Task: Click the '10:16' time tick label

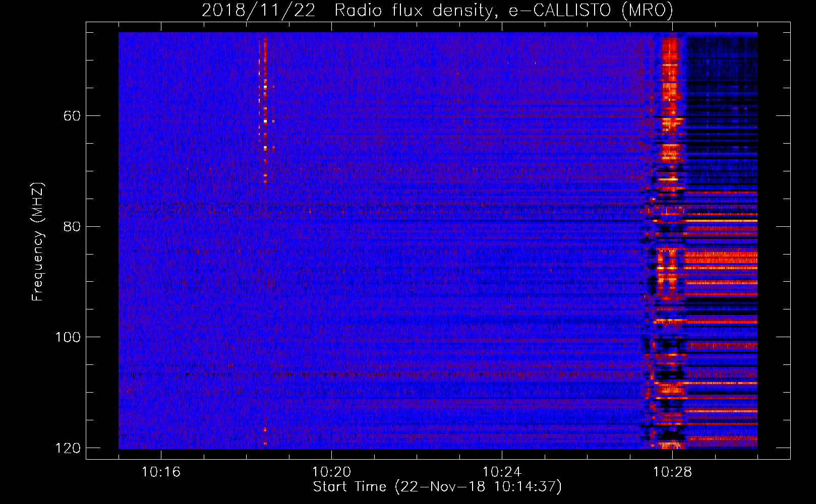Action: click(x=161, y=472)
